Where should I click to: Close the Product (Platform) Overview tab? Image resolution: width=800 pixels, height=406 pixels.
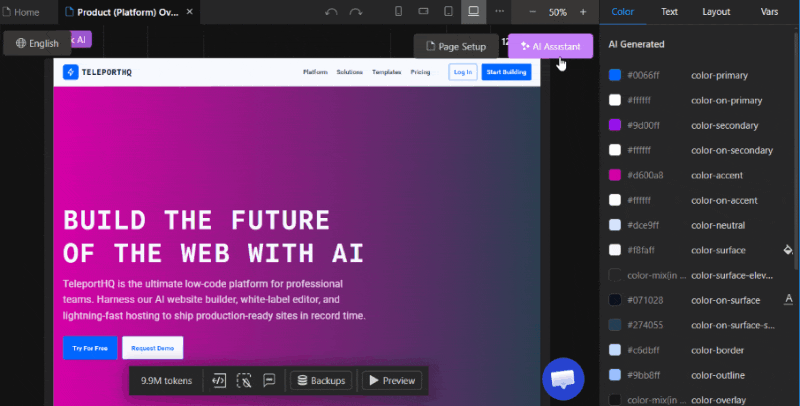pyautogui.click(x=189, y=11)
